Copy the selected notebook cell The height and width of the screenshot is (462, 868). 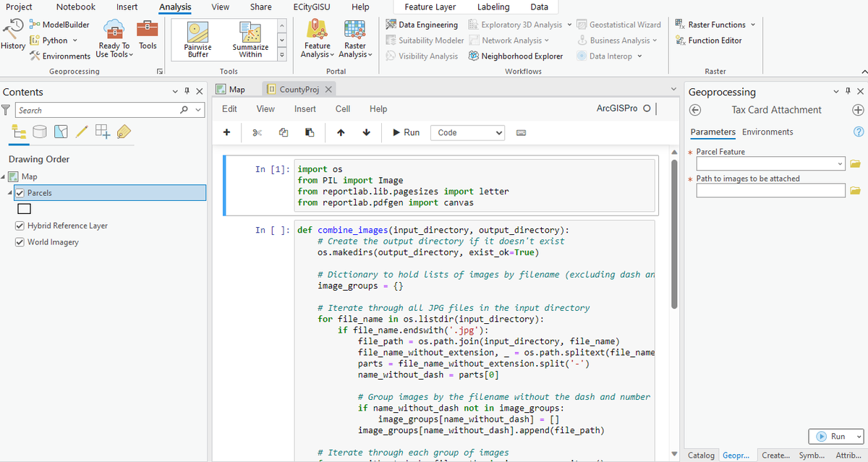pyautogui.click(x=284, y=132)
